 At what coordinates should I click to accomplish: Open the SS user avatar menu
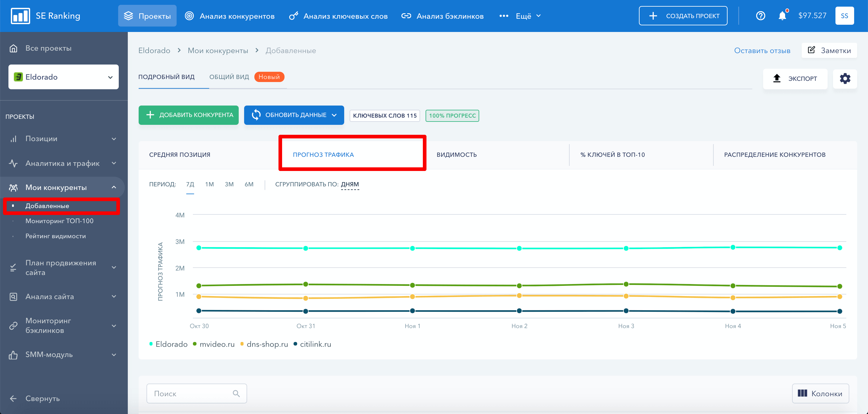pyautogui.click(x=844, y=16)
